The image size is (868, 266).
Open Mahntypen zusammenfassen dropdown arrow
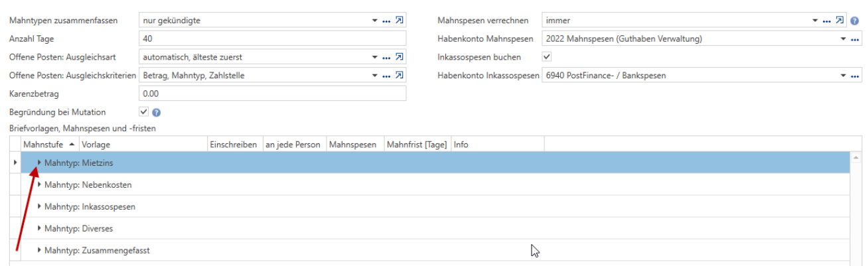[375, 21]
